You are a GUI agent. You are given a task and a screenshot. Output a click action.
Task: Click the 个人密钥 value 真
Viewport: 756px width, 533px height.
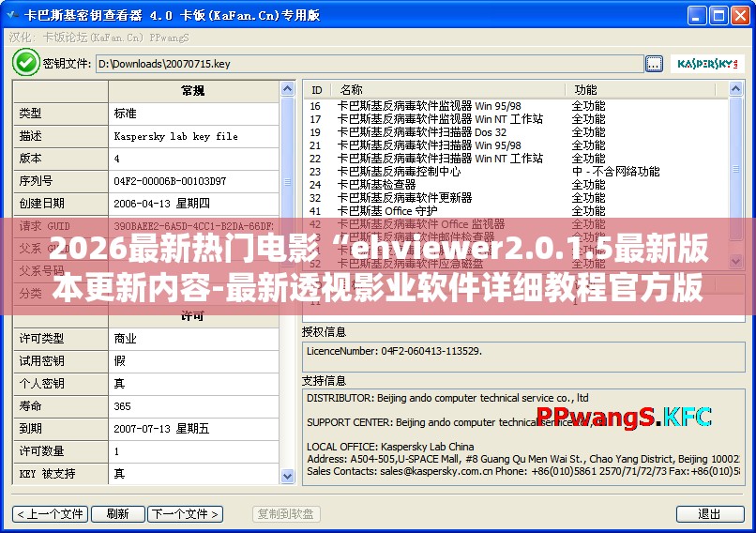119,384
